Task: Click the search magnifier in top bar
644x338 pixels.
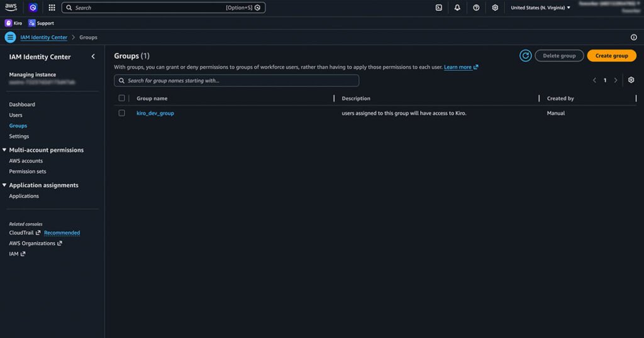Action: (x=69, y=8)
